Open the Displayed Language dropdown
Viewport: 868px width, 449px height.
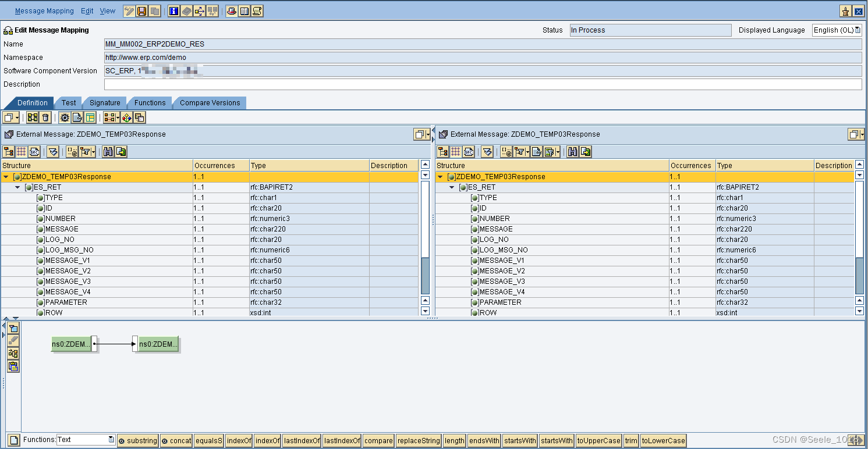(837, 30)
